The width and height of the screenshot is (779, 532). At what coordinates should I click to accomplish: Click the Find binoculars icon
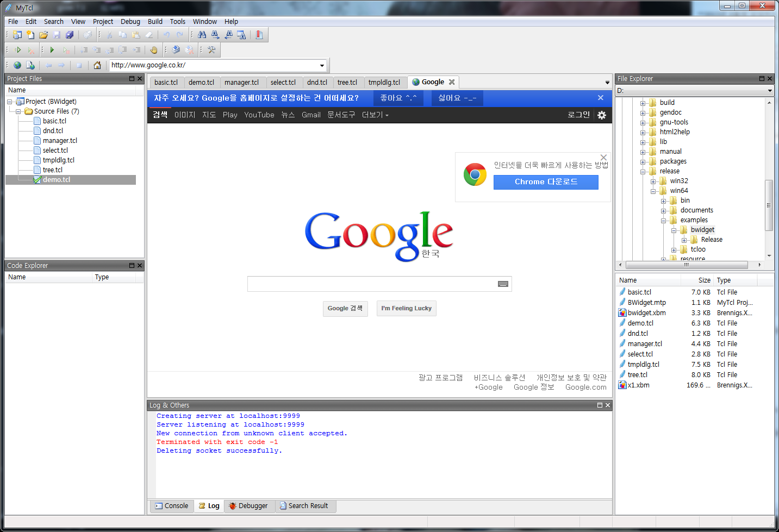click(x=202, y=35)
